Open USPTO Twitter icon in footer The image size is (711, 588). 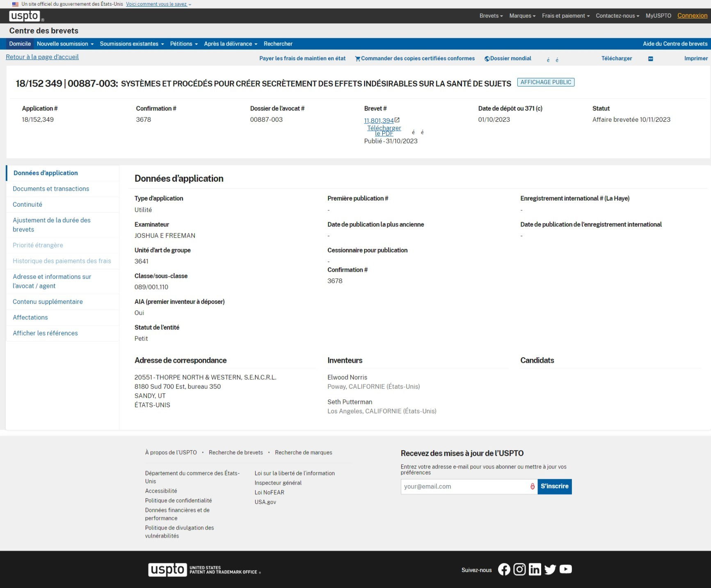point(550,569)
